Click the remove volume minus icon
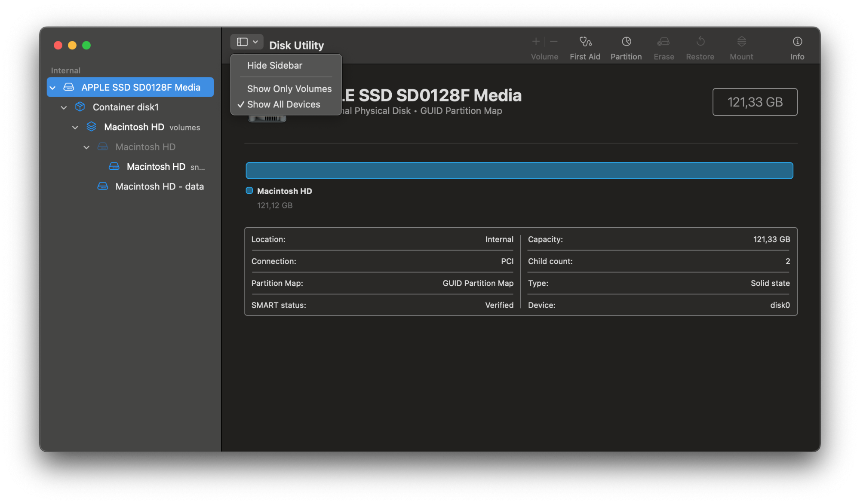Viewport: 860px width, 504px height. pos(554,42)
